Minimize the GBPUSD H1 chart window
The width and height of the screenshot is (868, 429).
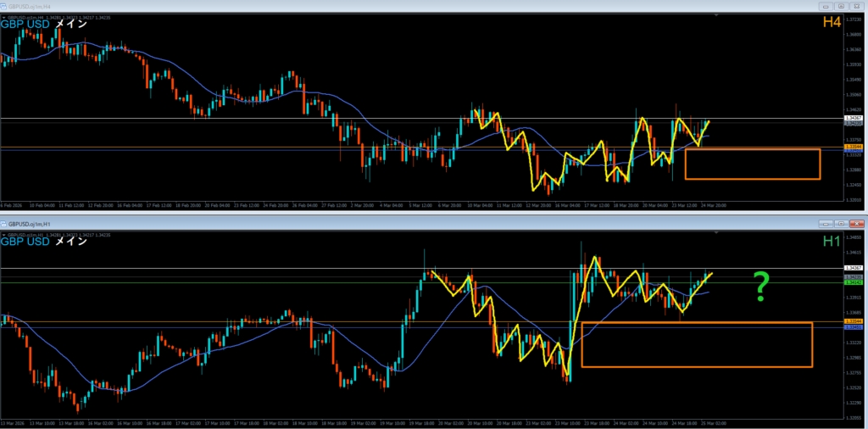pyautogui.click(x=826, y=224)
